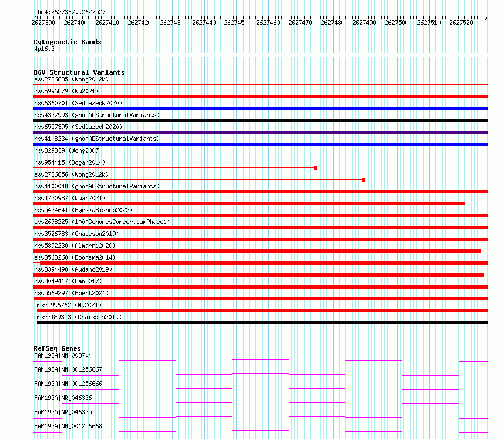Click the black bar for nsv4337993
The image size is (504, 439).
(x=260, y=120)
